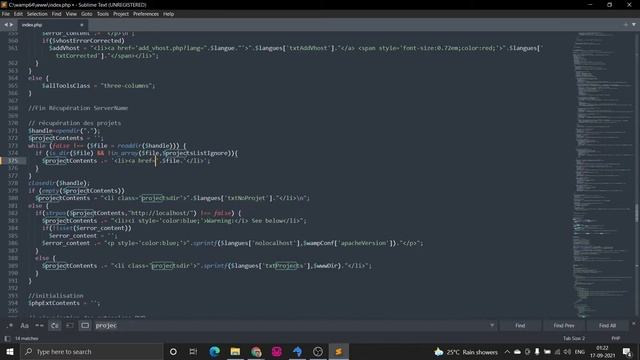Image resolution: width=640 pixels, height=360 pixels.
Task: Open the clock showing 01:22
Action: pos(602,352)
